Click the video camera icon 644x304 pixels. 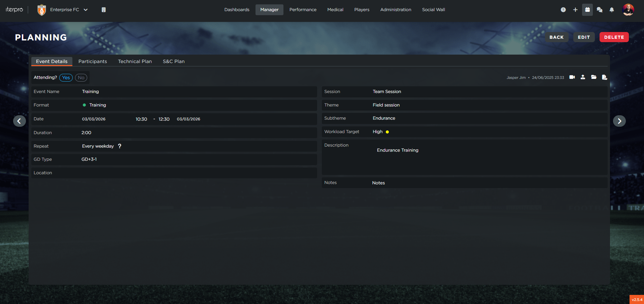point(572,77)
